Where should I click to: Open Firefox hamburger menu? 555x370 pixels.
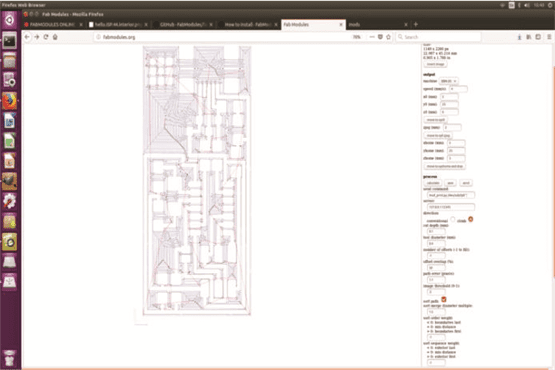coord(549,37)
